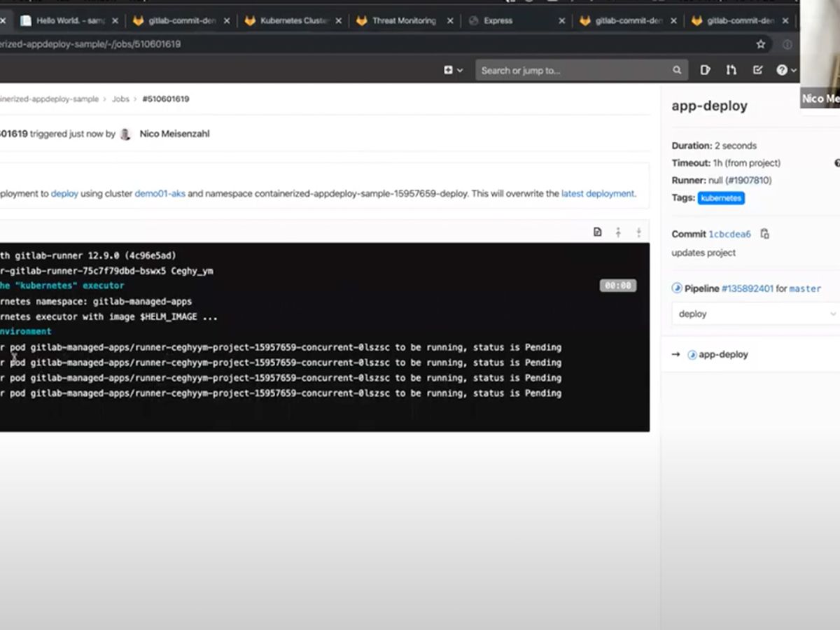Click the app-deploy job status icon in sidebar

click(x=692, y=354)
